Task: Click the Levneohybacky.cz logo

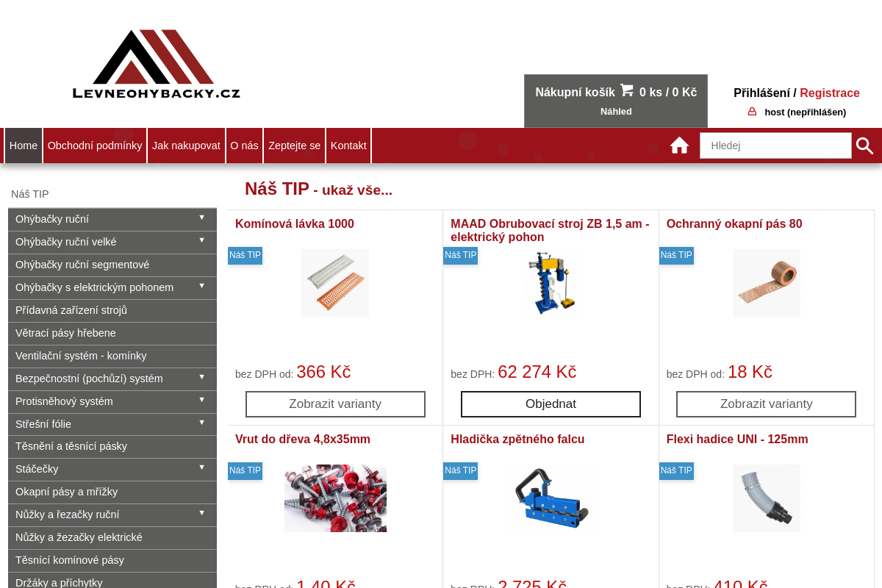Action: click(156, 65)
